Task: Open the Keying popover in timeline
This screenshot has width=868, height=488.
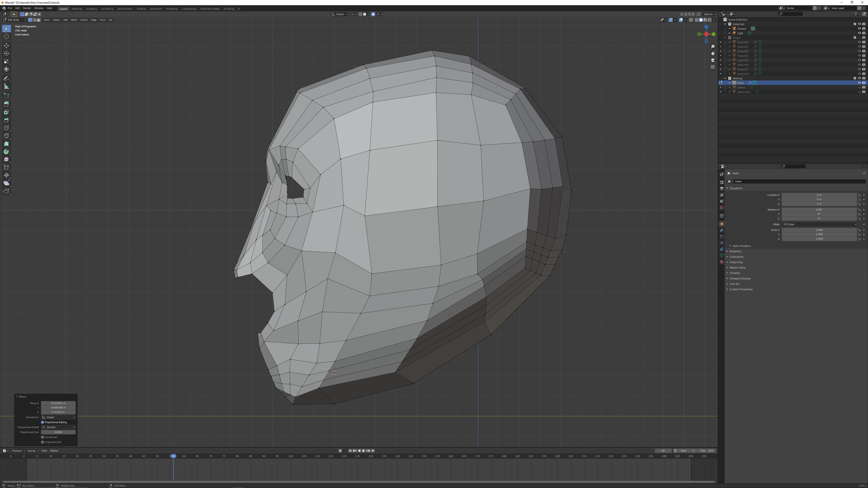Action: click(x=33, y=451)
